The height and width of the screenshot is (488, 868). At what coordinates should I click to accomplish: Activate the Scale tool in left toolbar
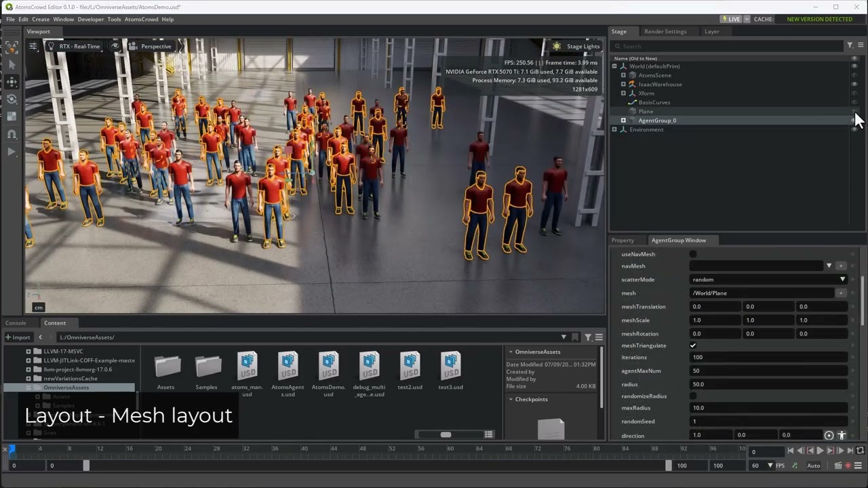(x=12, y=117)
